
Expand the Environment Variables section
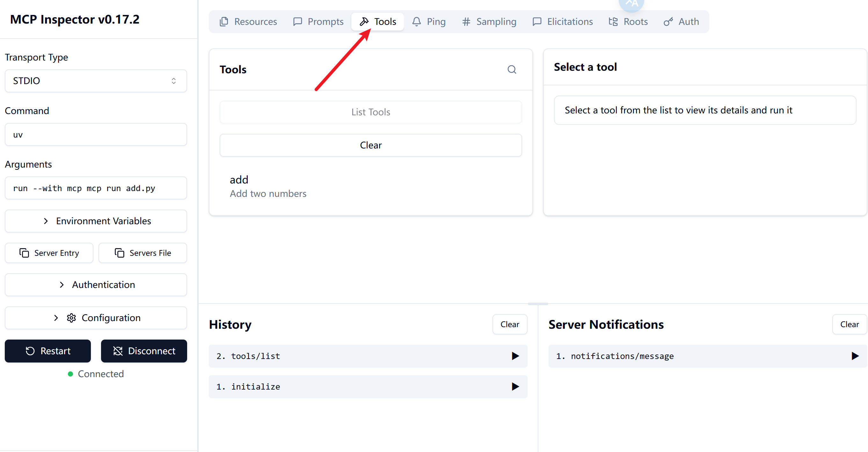pyautogui.click(x=96, y=221)
